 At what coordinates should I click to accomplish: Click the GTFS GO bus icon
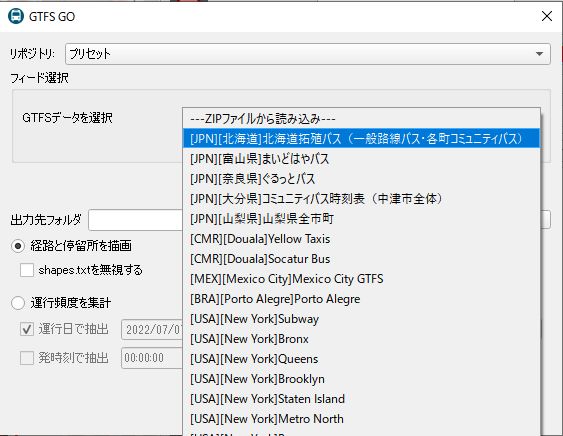pyautogui.click(x=16, y=16)
